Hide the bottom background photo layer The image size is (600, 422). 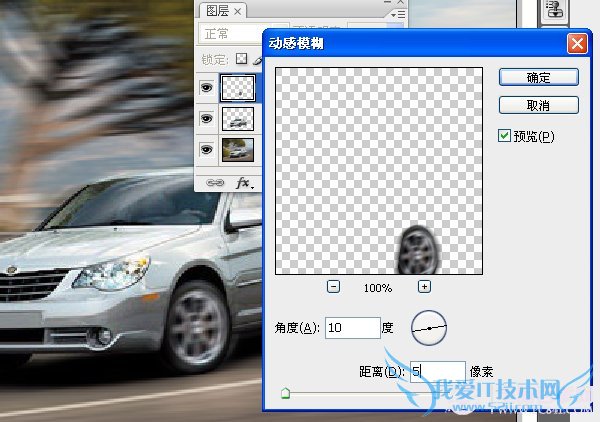click(207, 150)
